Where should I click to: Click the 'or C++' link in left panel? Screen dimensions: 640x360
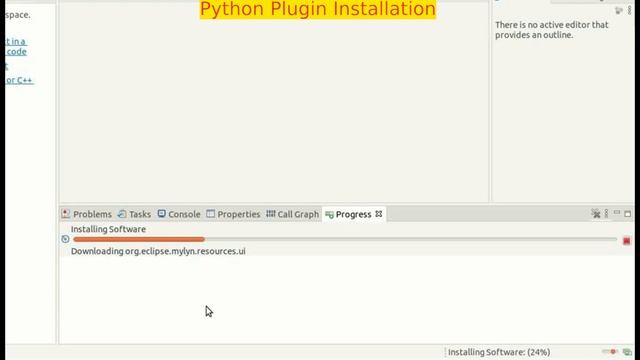coord(19,80)
